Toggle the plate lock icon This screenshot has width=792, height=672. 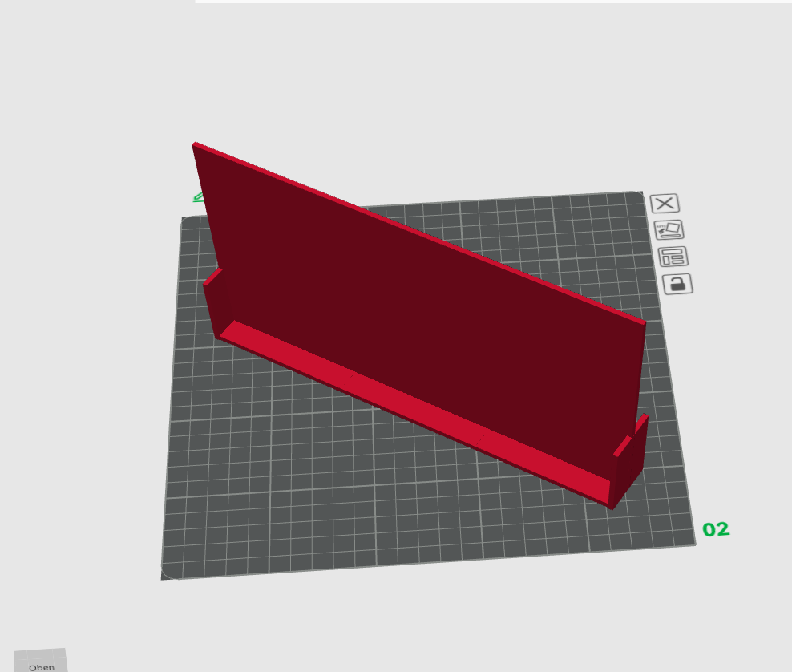(x=677, y=284)
